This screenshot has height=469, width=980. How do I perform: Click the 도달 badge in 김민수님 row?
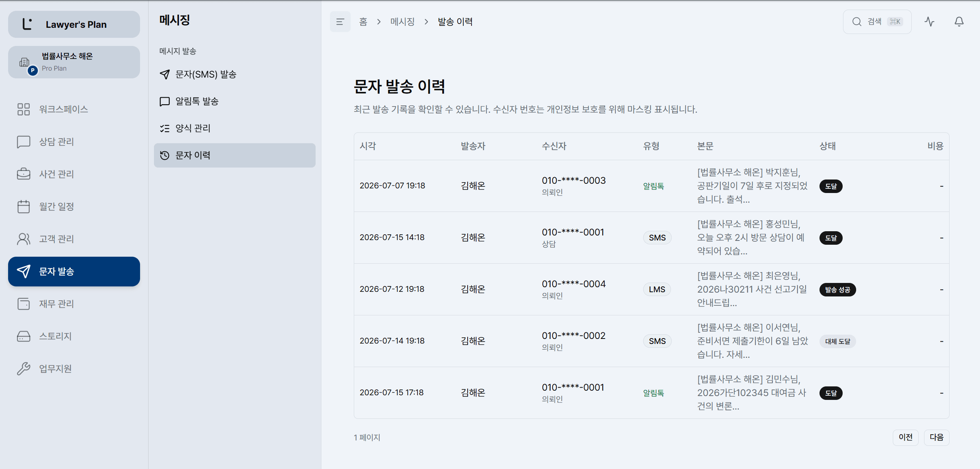click(x=831, y=393)
